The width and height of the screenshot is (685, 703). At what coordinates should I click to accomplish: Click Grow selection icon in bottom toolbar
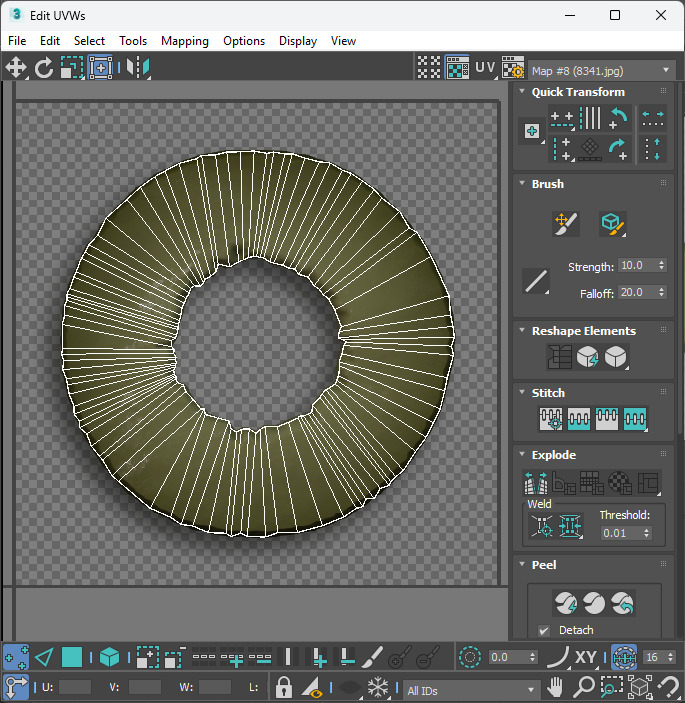click(x=147, y=657)
